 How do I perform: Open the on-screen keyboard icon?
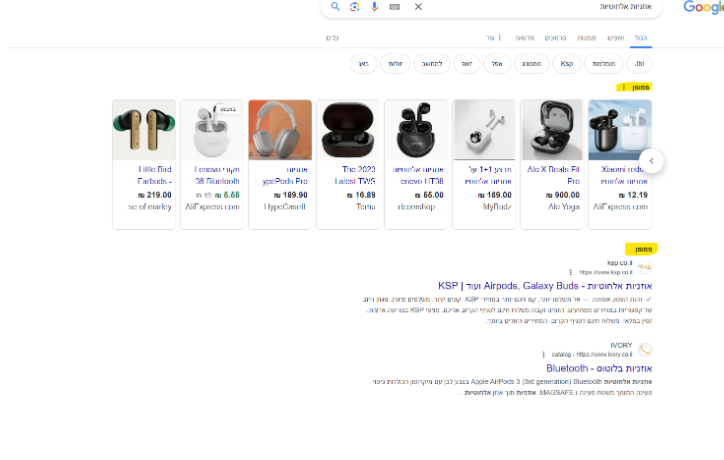coord(394,7)
